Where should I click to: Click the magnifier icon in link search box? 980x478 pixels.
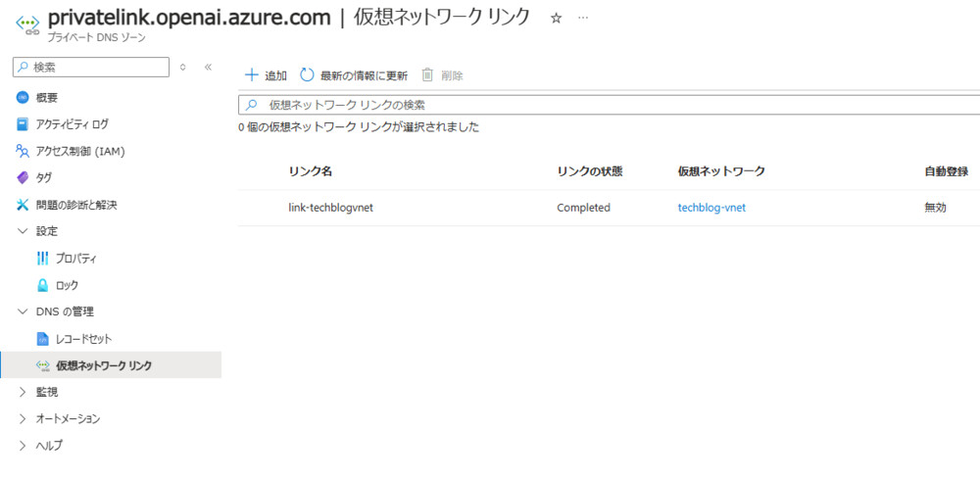tap(251, 105)
